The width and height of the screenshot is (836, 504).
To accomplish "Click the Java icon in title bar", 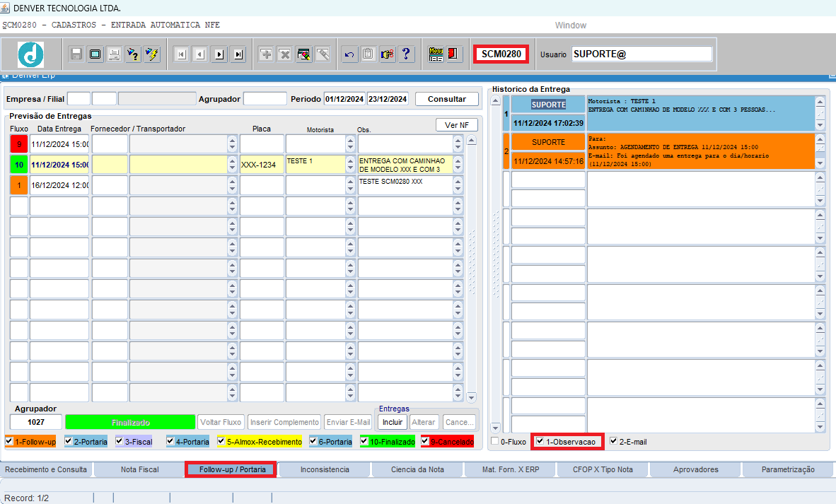I will tap(6, 8).
